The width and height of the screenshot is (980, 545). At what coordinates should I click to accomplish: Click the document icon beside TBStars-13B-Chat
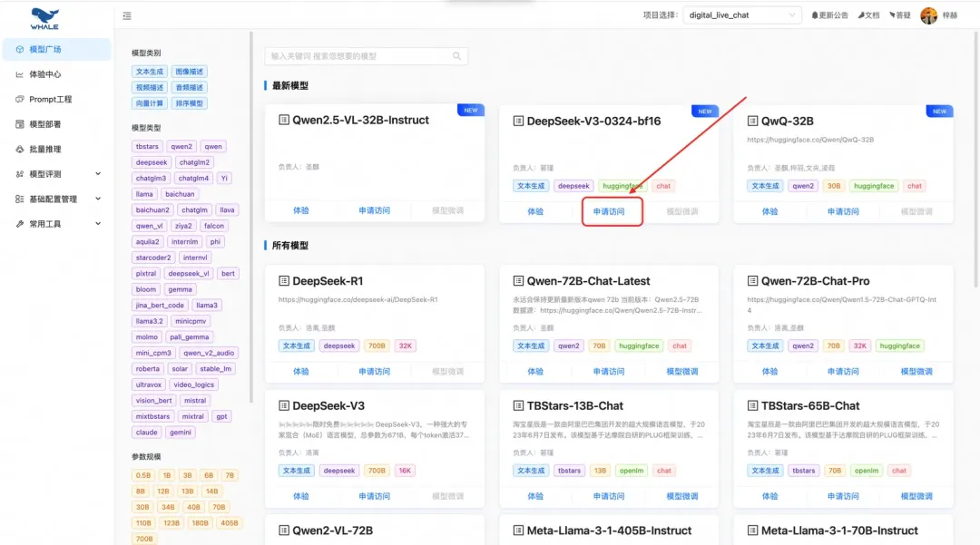pos(518,405)
